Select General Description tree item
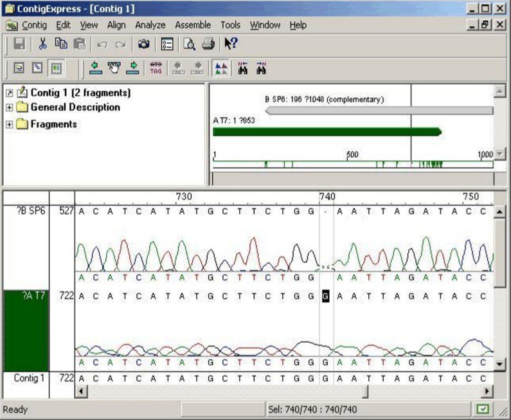 click(75, 107)
